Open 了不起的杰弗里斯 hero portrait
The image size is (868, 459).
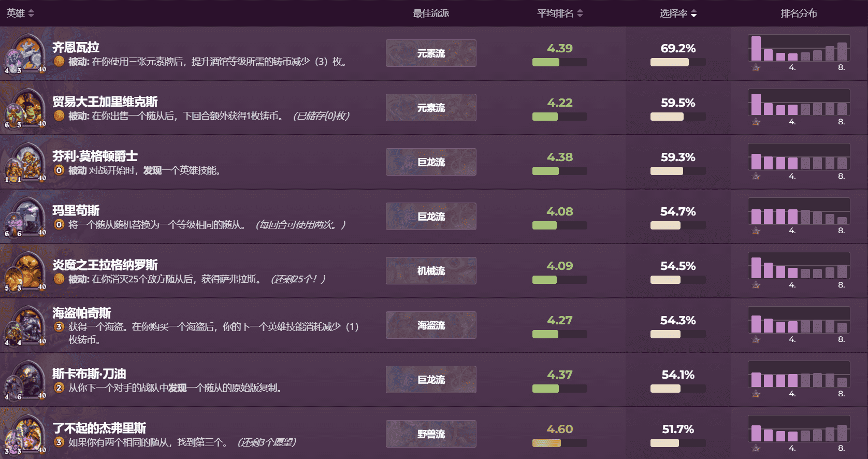pos(25,434)
